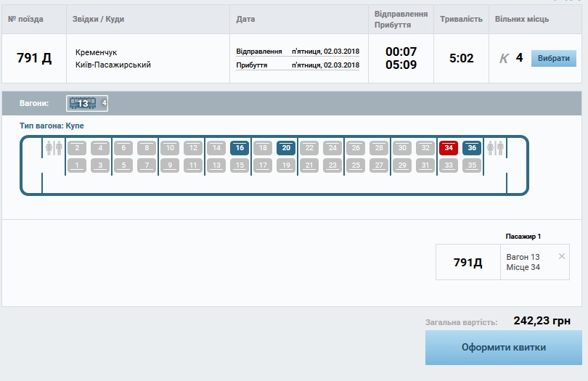Click occupied seat 18
Image resolution: width=588 pixels, height=381 pixels.
click(263, 148)
